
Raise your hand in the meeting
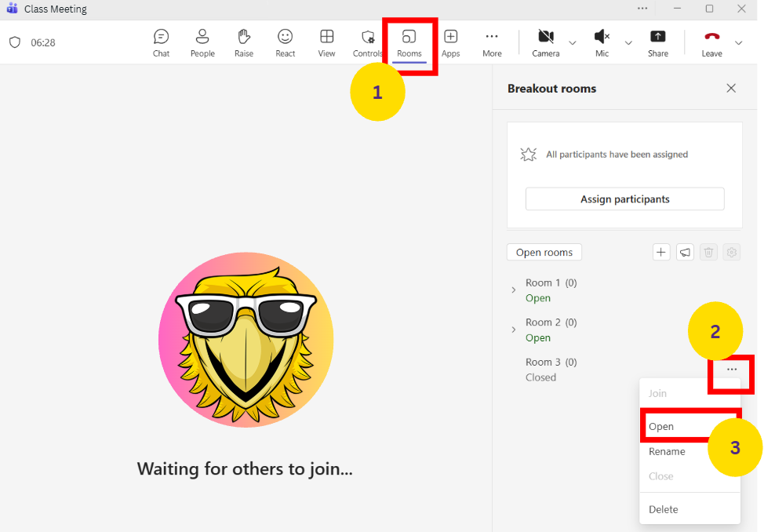click(x=244, y=42)
